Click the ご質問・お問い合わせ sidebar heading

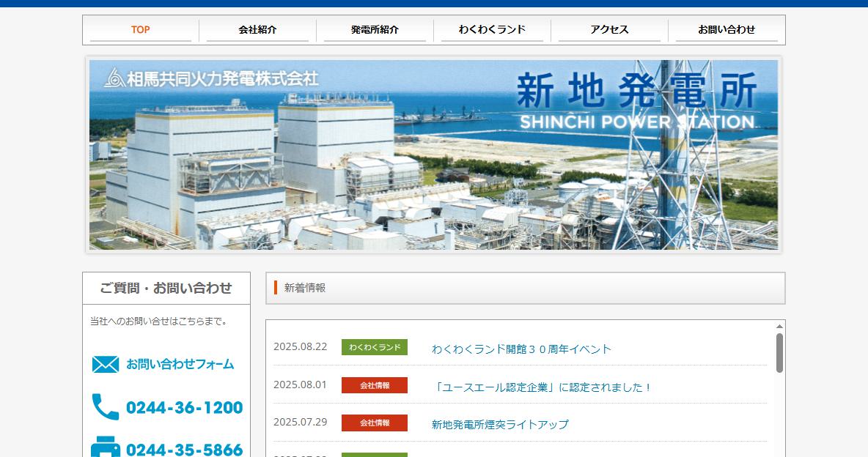[x=166, y=288]
